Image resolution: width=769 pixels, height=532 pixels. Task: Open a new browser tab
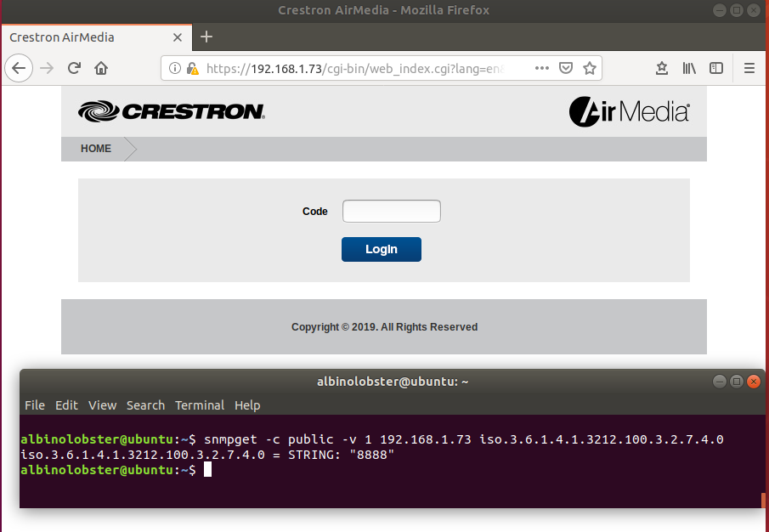206,37
